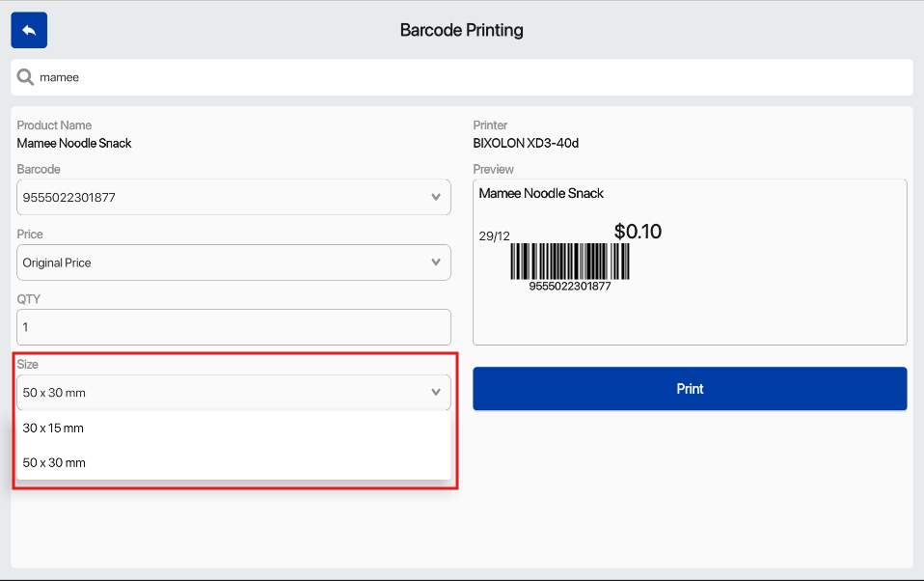The width and height of the screenshot is (924, 581).
Task: Click the Mamee Noodle Snack preview title
Action: [541, 194]
